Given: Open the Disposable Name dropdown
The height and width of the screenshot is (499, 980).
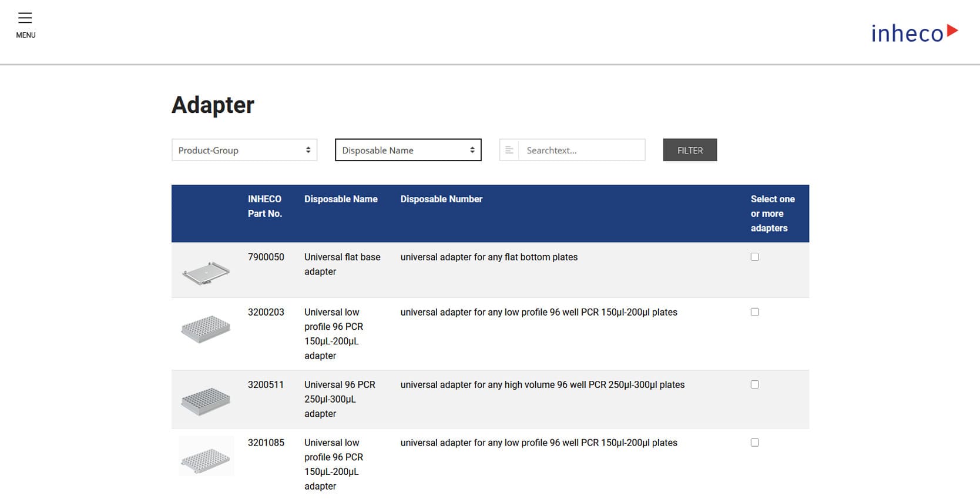Looking at the screenshot, I should 408,150.
